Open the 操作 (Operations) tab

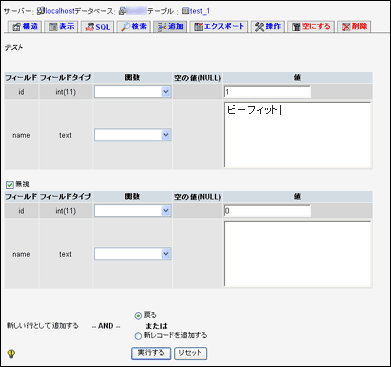tap(267, 27)
